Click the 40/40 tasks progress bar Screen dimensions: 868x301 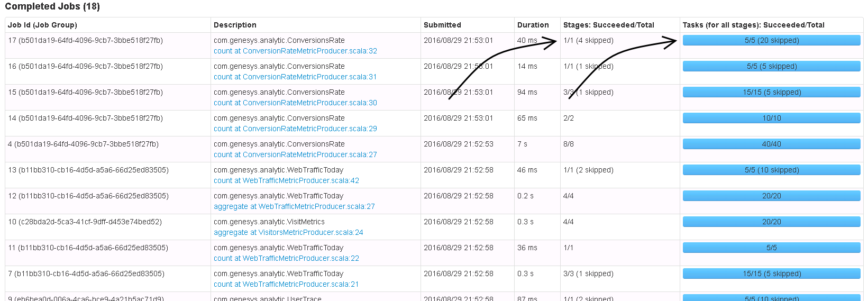click(771, 144)
